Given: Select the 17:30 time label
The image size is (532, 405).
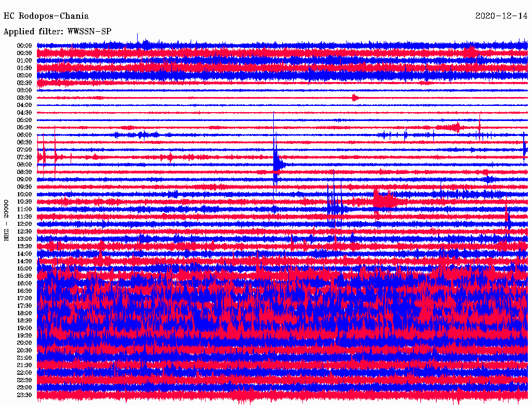Looking at the screenshot, I should (x=24, y=306).
